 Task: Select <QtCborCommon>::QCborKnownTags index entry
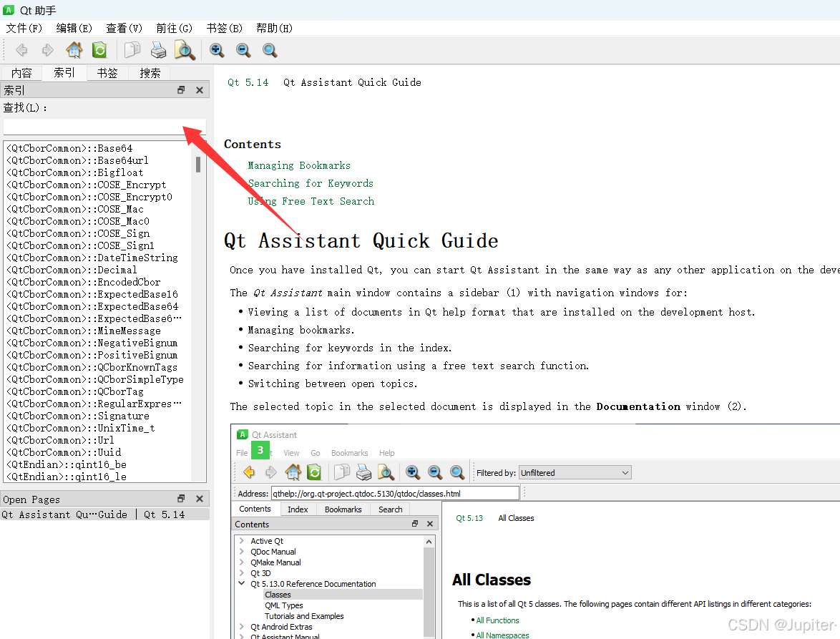[91, 367]
